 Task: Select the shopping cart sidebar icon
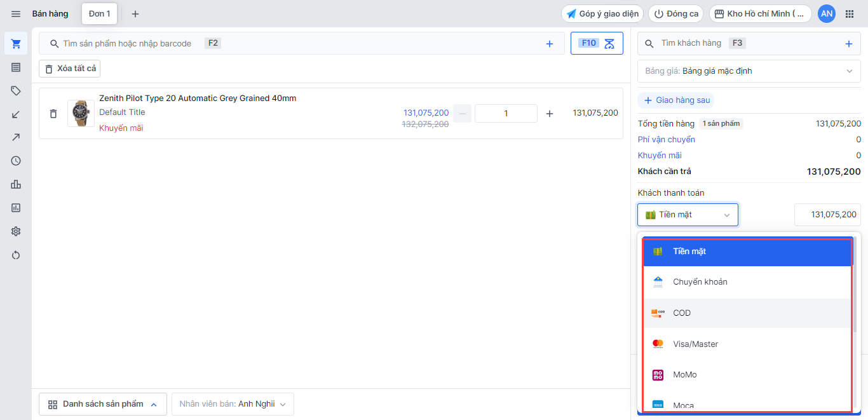[x=16, y=43]
